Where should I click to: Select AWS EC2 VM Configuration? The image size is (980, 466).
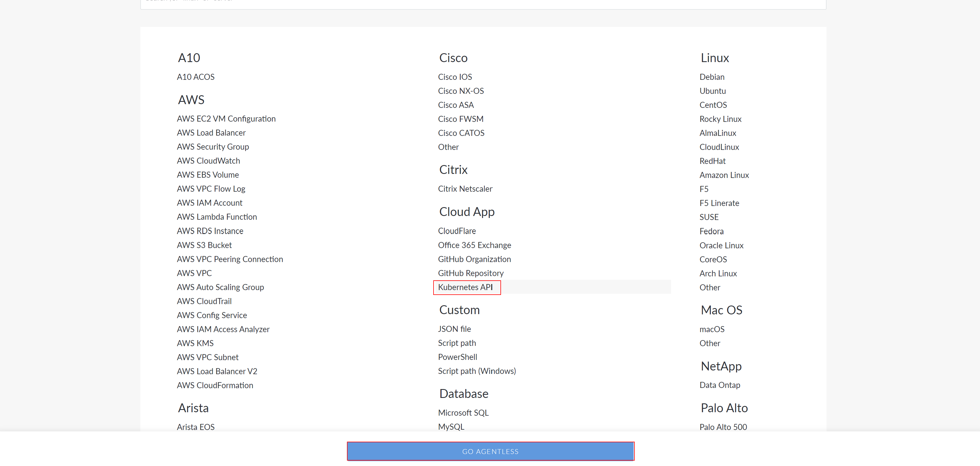(226, 119)
